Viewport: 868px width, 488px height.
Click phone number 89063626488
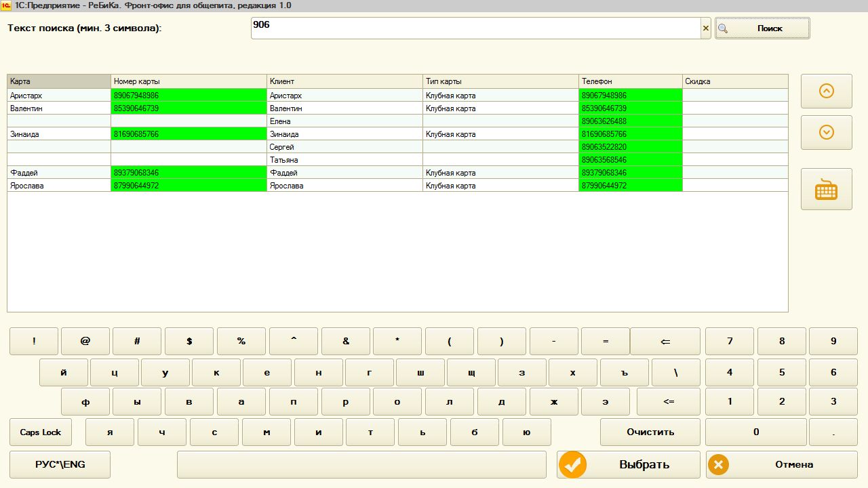tap(631, 121)
